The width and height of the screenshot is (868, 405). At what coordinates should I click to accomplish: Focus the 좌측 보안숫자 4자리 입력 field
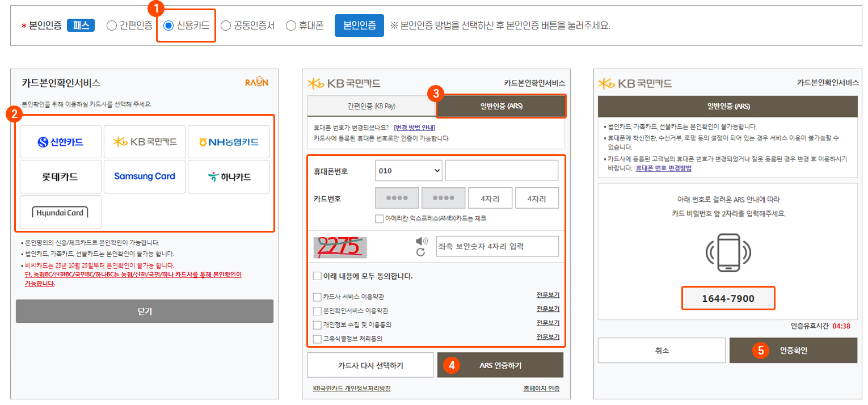click(x=498, y=246)
